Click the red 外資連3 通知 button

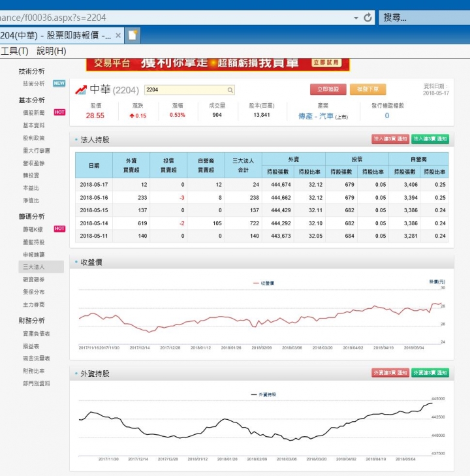[390, 373]
